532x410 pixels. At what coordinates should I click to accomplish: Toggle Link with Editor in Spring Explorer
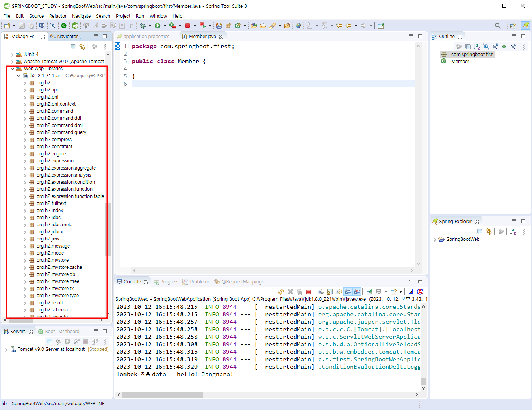(489, 231)
